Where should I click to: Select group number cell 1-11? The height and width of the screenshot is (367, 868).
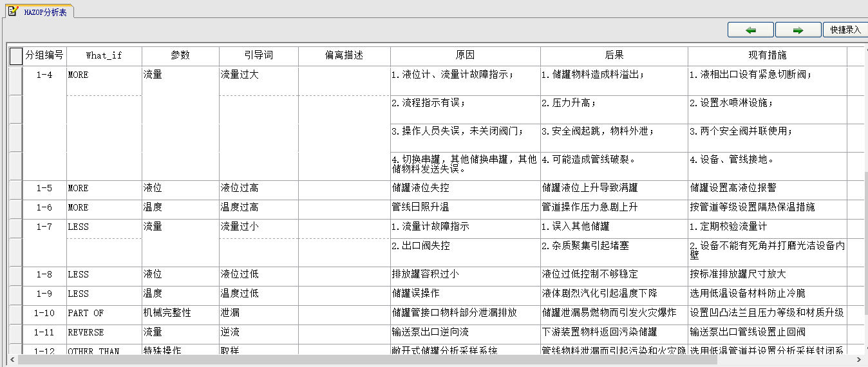(x=44, y=333)
